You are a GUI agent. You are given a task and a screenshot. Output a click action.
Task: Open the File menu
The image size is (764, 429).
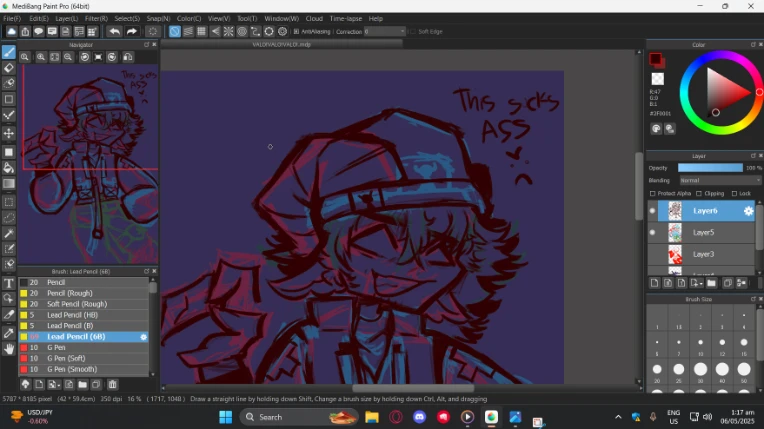12,19
